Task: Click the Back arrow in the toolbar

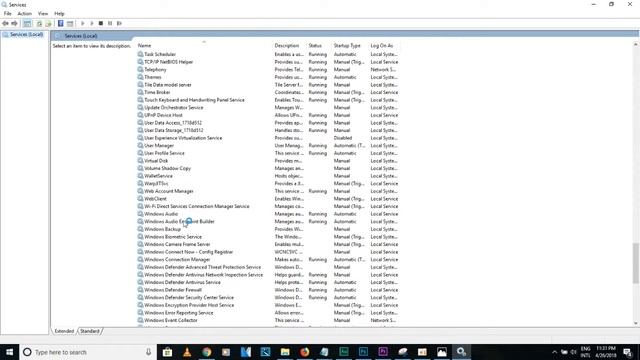Action: pos(5,23)
